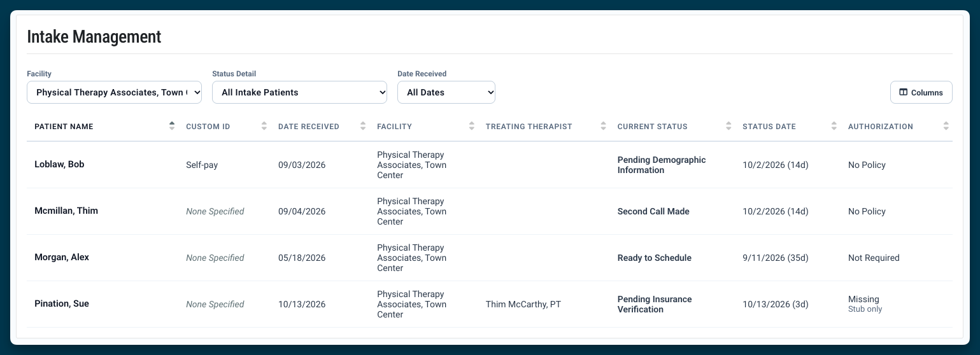Open the Status Detail dropdown
This screenshot has width=980, height=355.
click(299, 92)
